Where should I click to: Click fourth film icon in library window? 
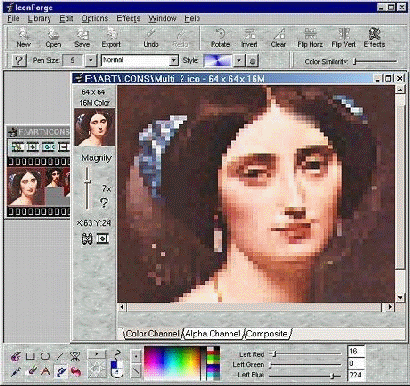[x=63, y=147]
